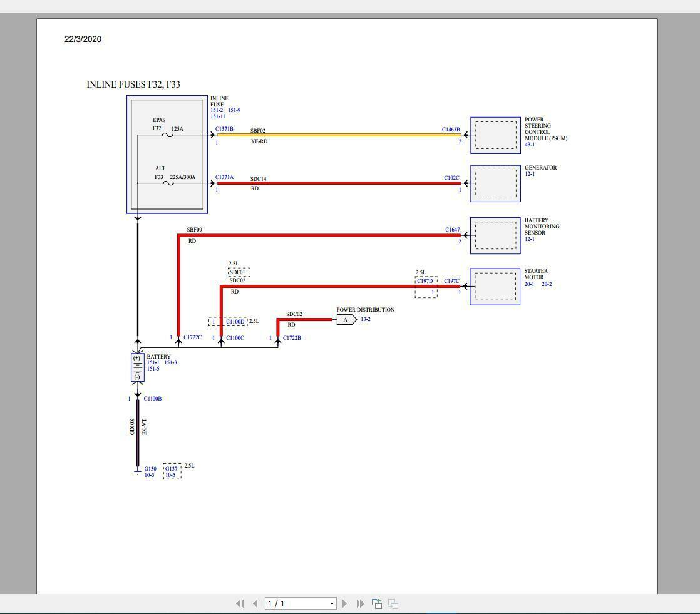Open the 13-2 Power Distribution link
Image resolution: width=700 pixels, height=614 pixels.
pyautogui.click(x=365, y=319)
